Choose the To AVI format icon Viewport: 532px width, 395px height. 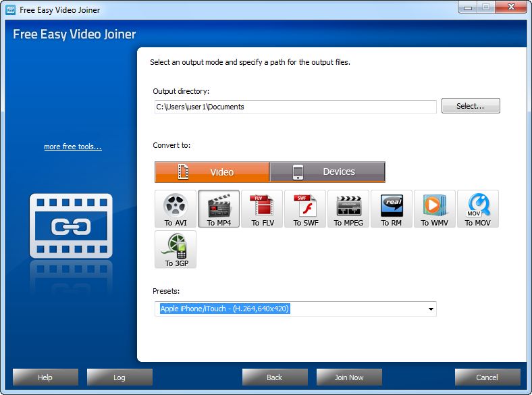coord(176,209)
